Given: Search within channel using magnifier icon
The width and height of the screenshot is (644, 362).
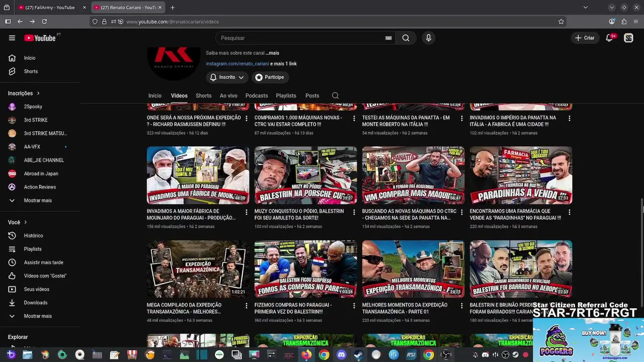Looking at the screenshot, I should [335, 96].
